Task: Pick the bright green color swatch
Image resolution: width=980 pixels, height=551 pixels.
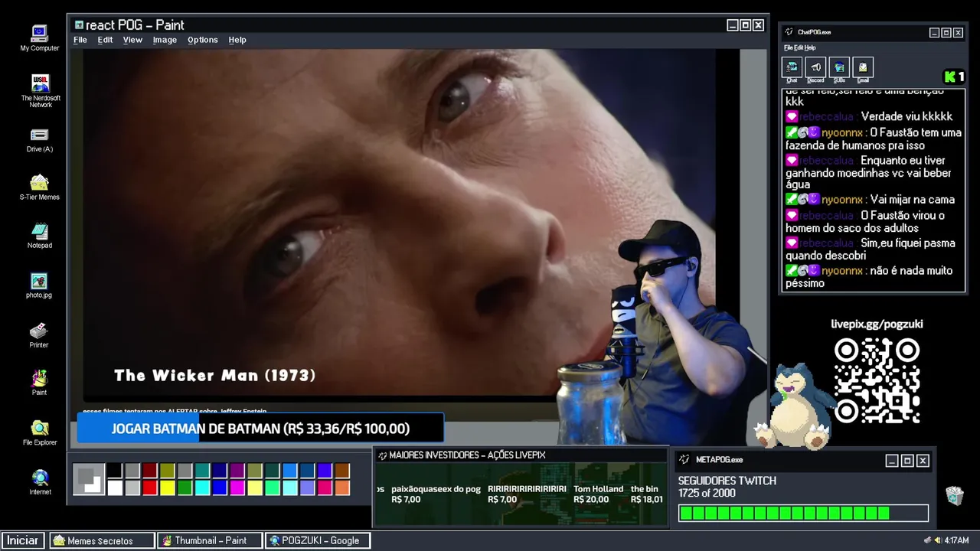Action: (x=185, y=487)
